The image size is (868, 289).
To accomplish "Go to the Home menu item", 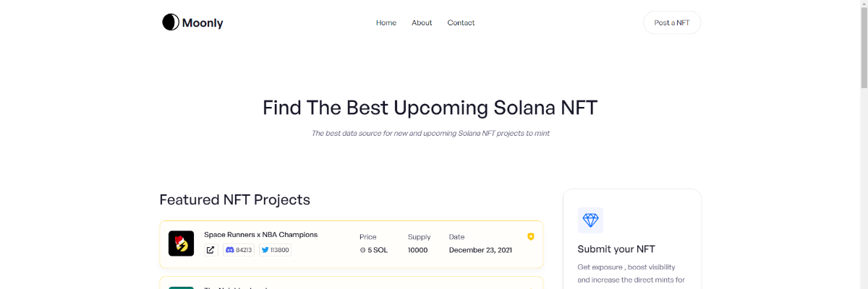I will click(386, 22).
